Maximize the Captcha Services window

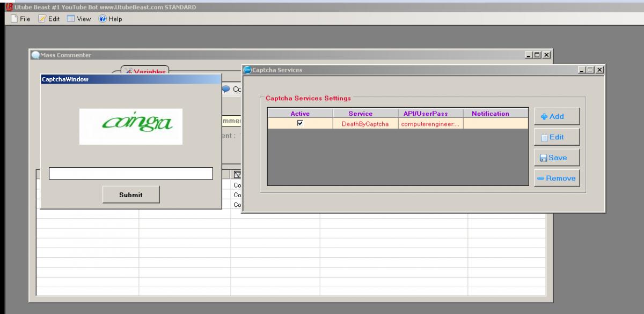(x=591, y=70)
